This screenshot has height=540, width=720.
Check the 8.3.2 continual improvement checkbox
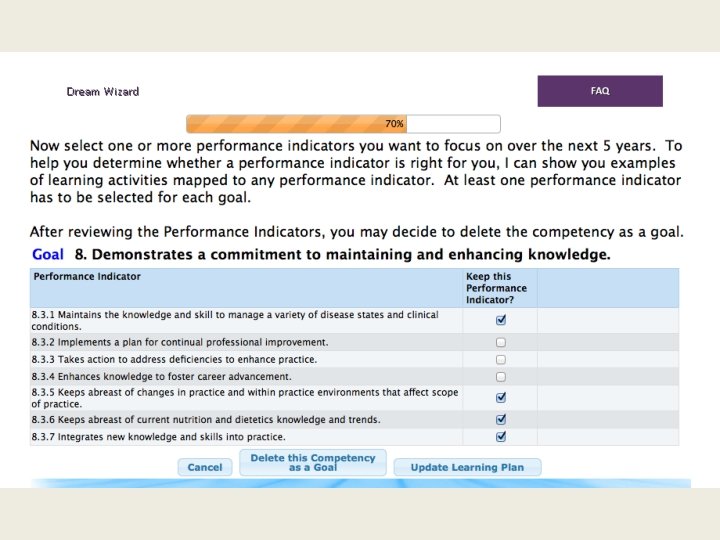point(501,343)
